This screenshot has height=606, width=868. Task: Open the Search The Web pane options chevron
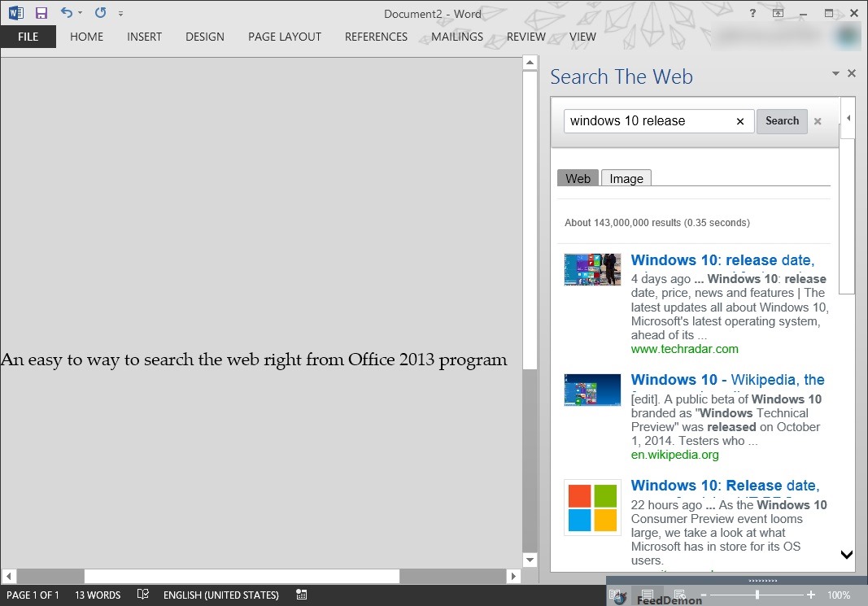click(835, 73)
